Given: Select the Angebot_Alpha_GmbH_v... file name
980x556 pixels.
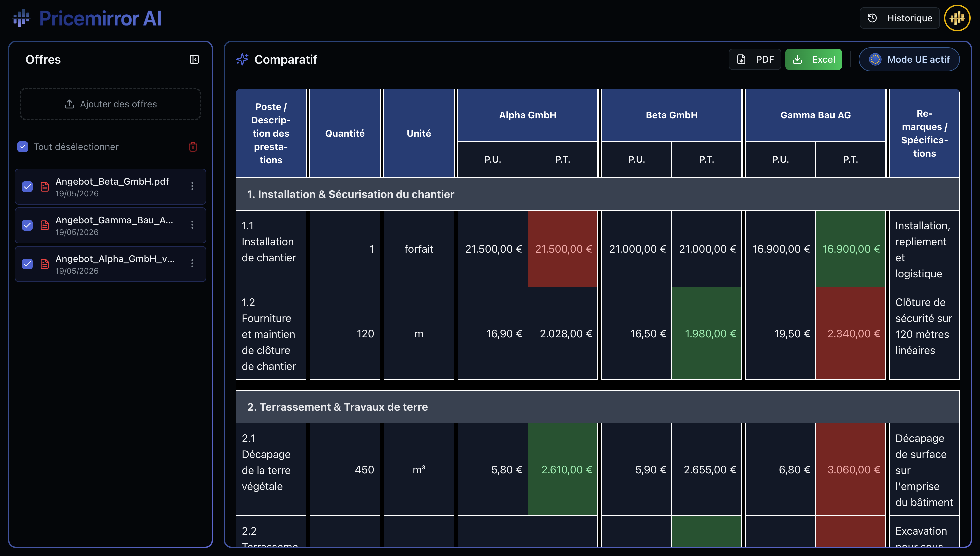Looking at the screenshot, I should (x=115, y=259).
